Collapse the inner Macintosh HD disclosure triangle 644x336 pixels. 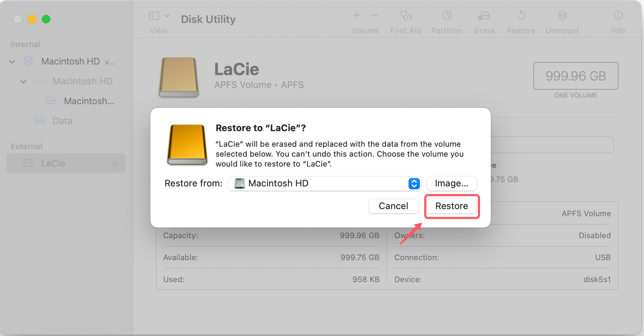click(x=23, y=81)
